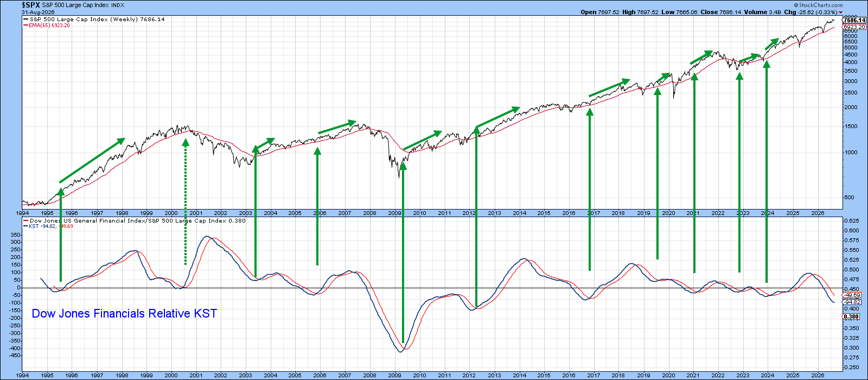
Task: Click the blue KST line marker in lower legend
Action: point(26,226)
